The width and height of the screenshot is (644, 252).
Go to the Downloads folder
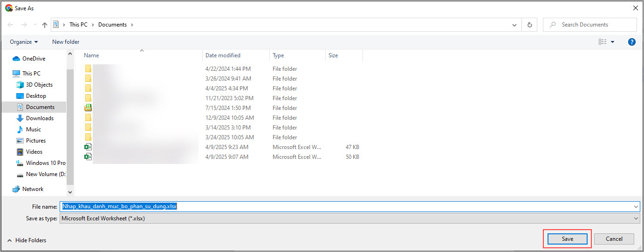pyautogui.click(x=40, y=118)
